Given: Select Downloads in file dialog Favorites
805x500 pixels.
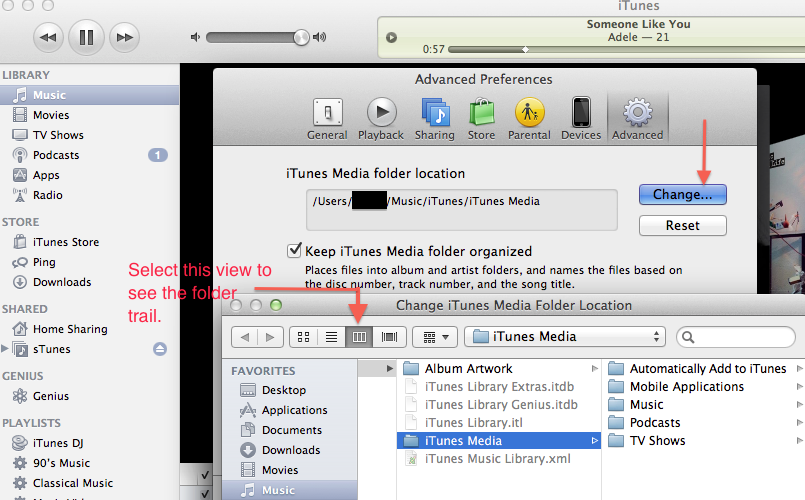Looking at the screenshot, I should pyautogui.click(x=290, y=450).
